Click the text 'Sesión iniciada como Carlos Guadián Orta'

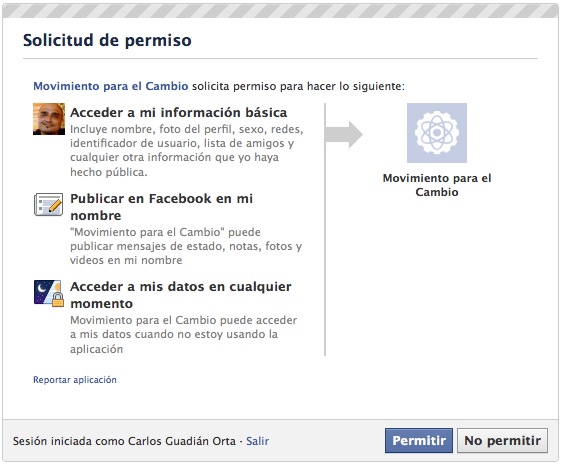pos(124,441)
